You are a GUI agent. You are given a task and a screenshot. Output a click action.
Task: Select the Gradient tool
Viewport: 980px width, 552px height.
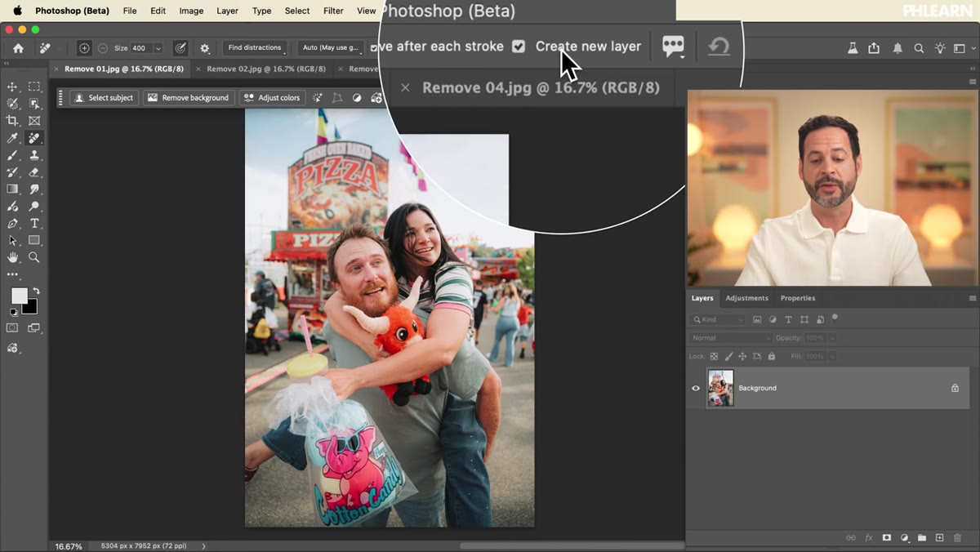[x=12, y=189]
